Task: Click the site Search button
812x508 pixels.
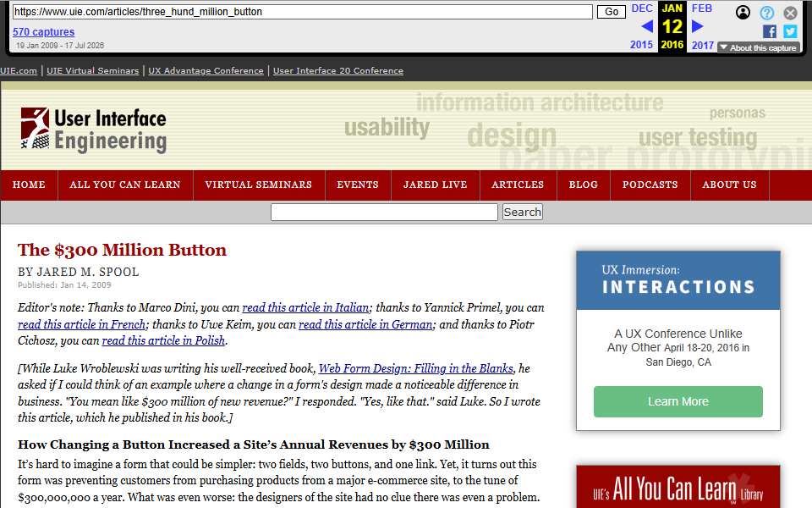Action: tap(523, 212)
